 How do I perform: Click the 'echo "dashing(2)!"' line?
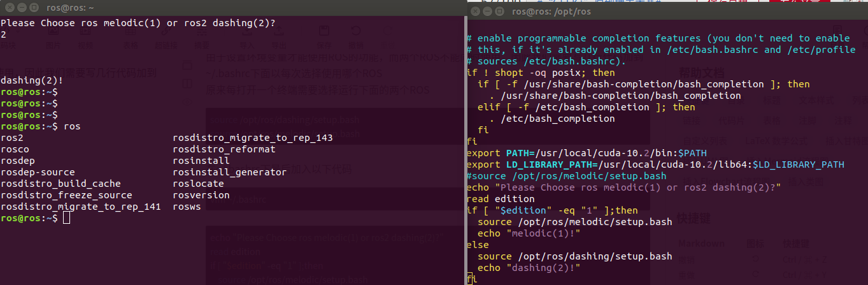click(529, 268)
